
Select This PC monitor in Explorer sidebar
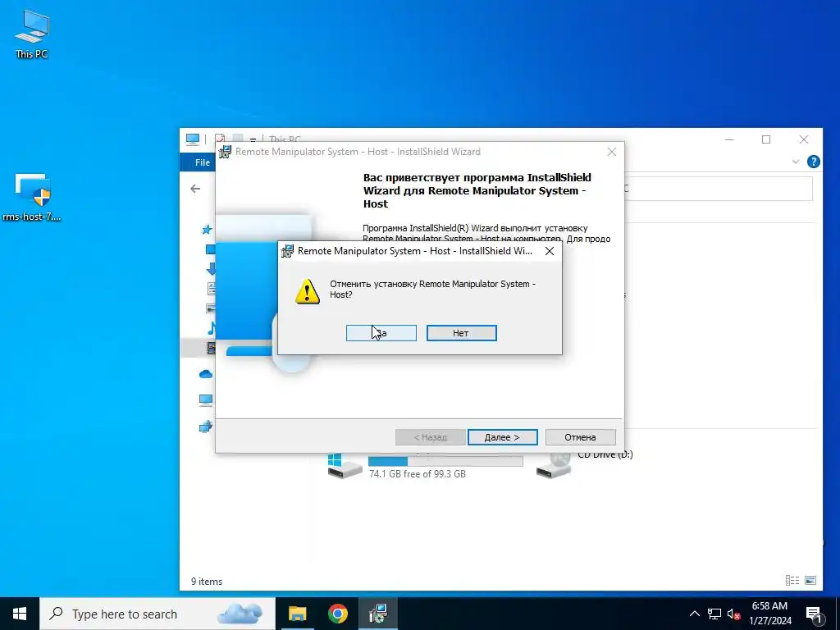pos(206,399)
